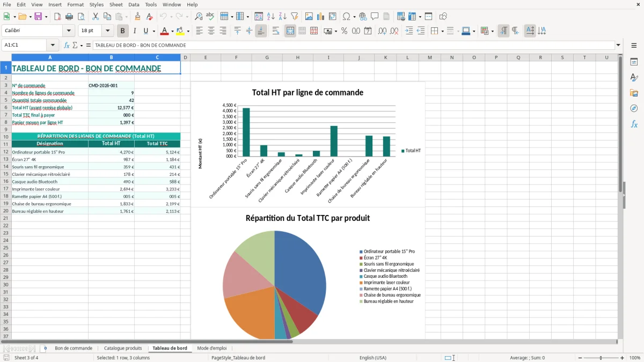The image size is (644, 362).
Task: Apply the red font color swatch
Action: pos(165,31)
